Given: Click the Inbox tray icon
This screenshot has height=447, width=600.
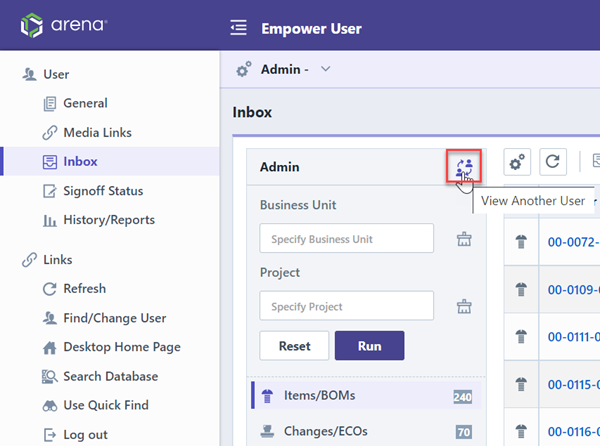Looking at the screenshot, I should coord(50,162).
